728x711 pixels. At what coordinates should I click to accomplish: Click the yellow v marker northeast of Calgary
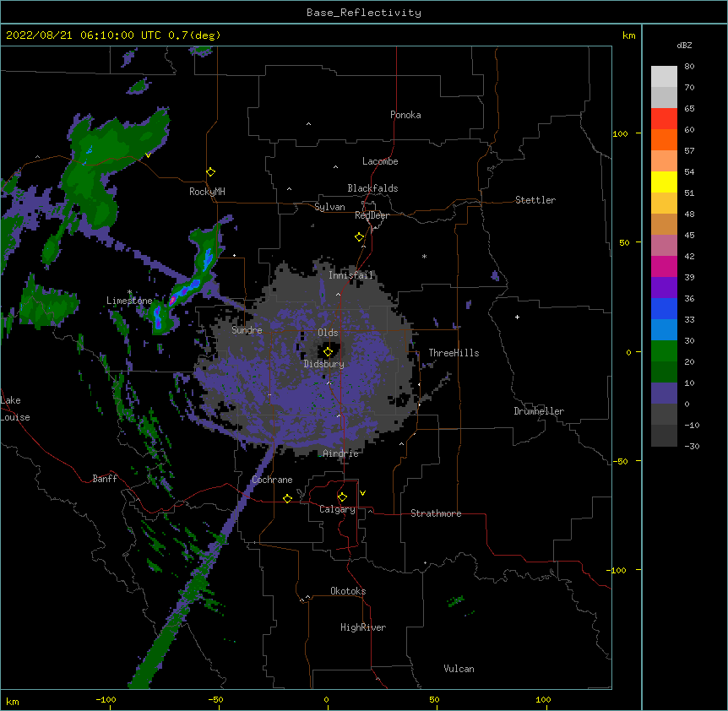coord(362,493)
